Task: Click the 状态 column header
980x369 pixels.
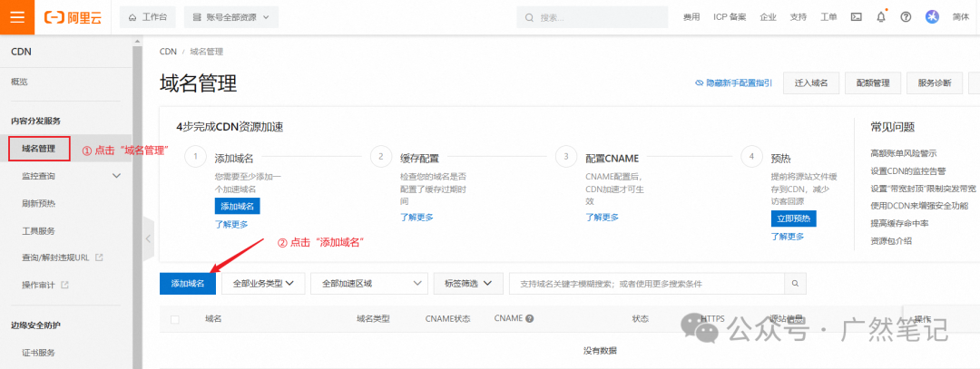Action: click(641, 319)
